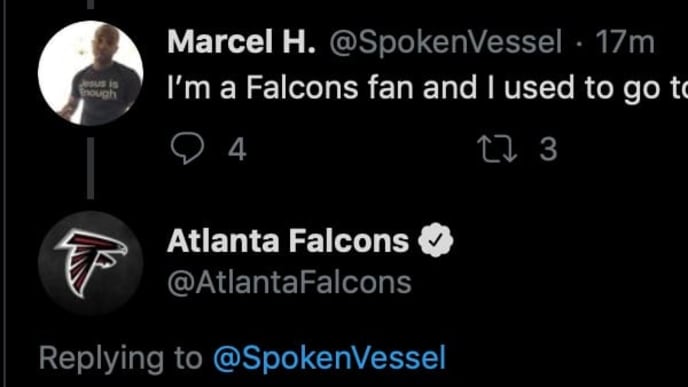This screenshot has width=688, height=387.
Task: Click the retweet arrows icon
Action: [x=497, y=149]
